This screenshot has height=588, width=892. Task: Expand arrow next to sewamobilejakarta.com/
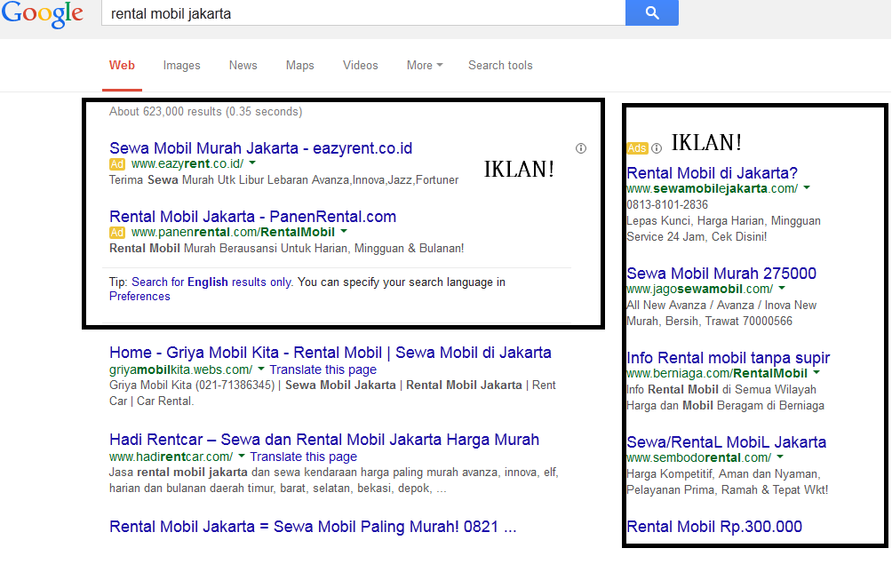[x=807, y=187]
